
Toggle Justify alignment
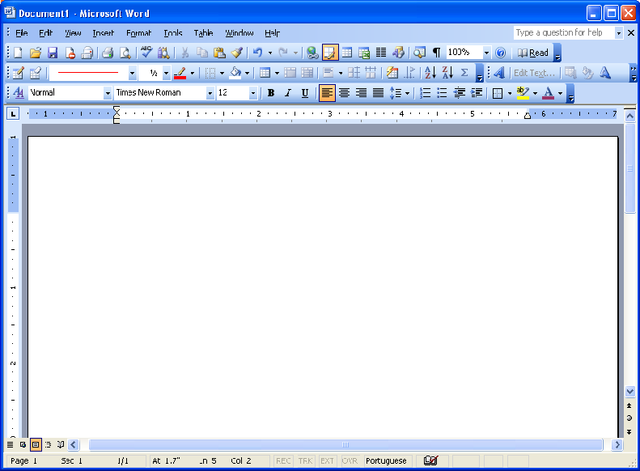coord(378,93)
